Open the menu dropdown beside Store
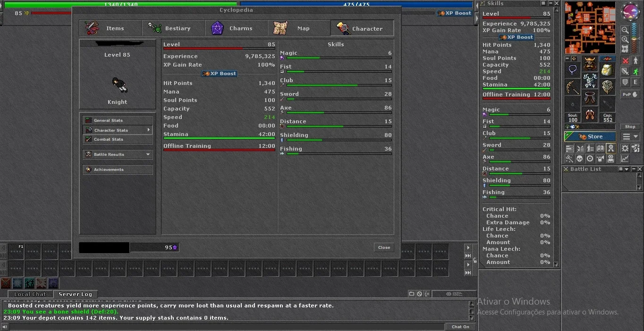Screen dimensions: 644x331 pyautogui.click(x=630, y=136)
